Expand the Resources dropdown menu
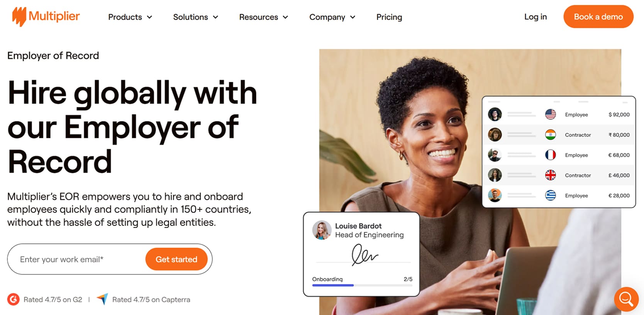This screenshot has height=315, width=644. tap(264, 17)
